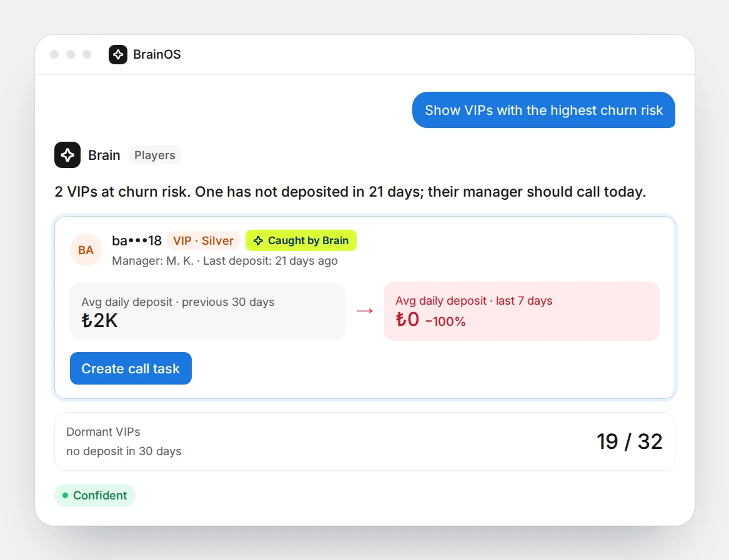Click the 'Avg daily deposit · previous 30 days' label
This screenshot has height=560, width=729.
(177, 302)
